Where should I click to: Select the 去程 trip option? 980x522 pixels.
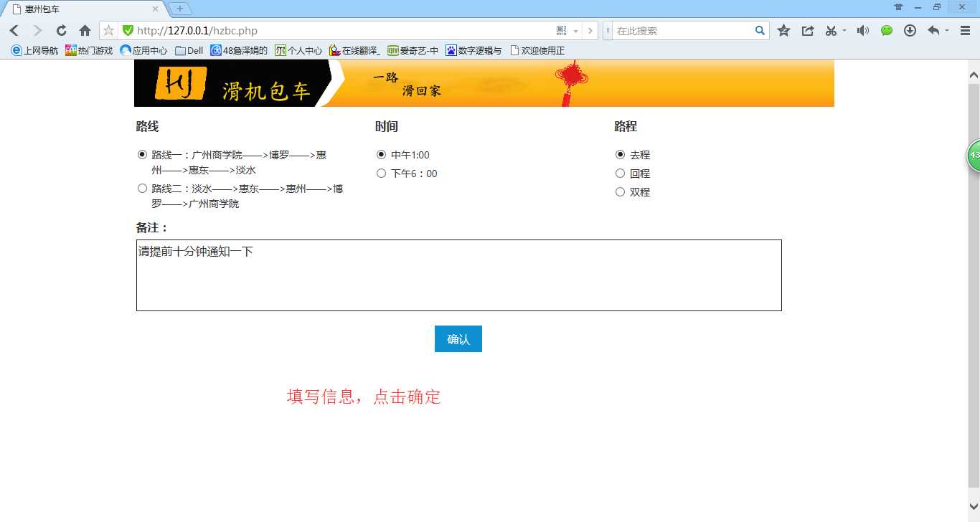coord(620,154)
